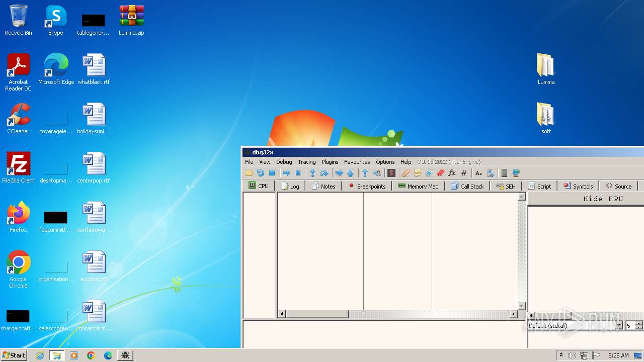The image size is (644, 362).
Task: Open the Bookmarks red tag icon
Action: click(440, 173)
